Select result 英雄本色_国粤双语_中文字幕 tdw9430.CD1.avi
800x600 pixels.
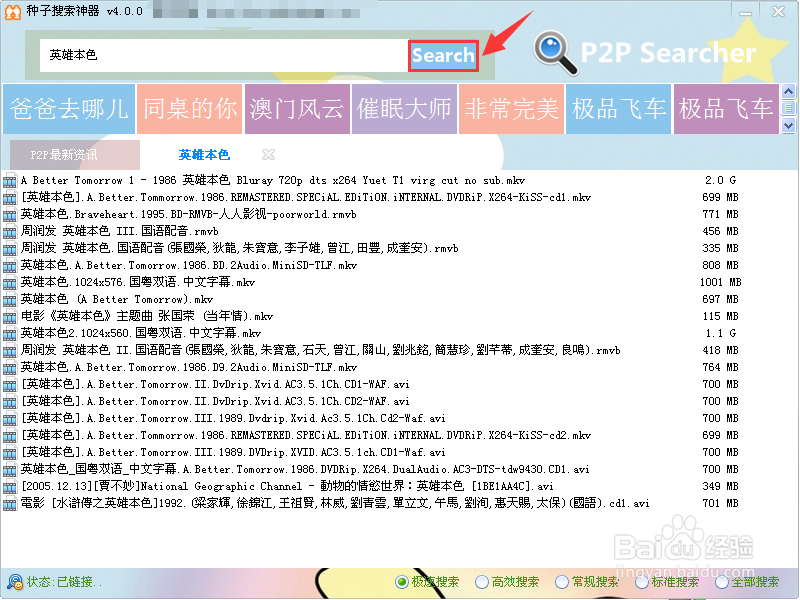pos(305,469)
